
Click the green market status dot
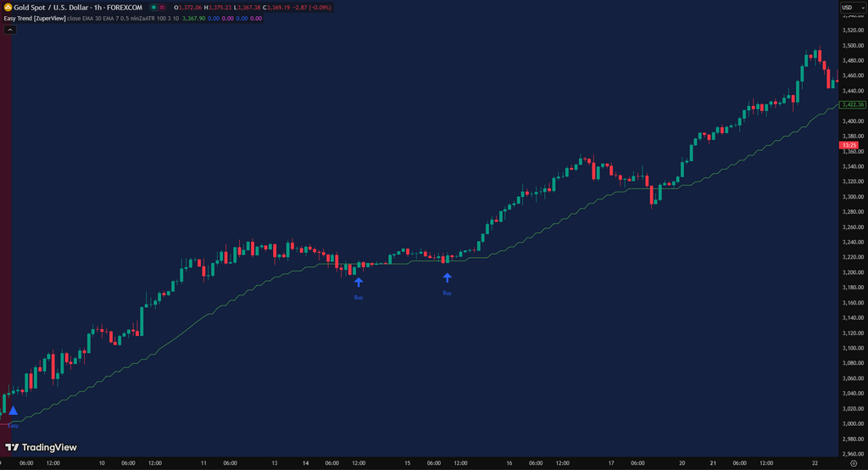pyautogui.click(x=154, y=7)
